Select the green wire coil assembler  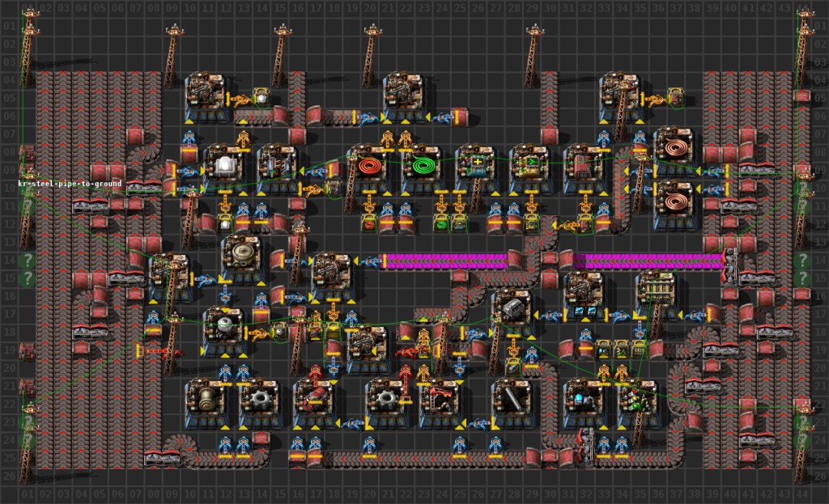[x=423, y=168]
